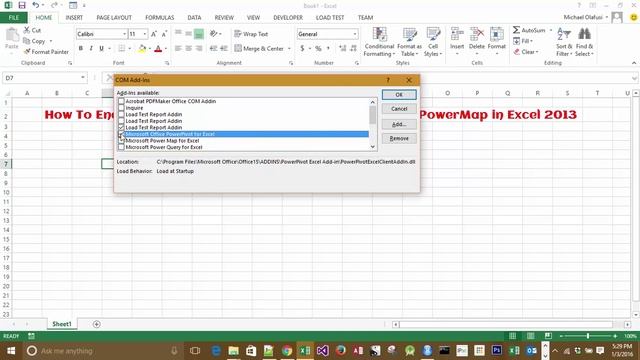The height and width of the screenshot is (360, 640).
Task: Toggle Microsoft Office PowerPivot for Excel checkbox
Action: click(121, 133)
